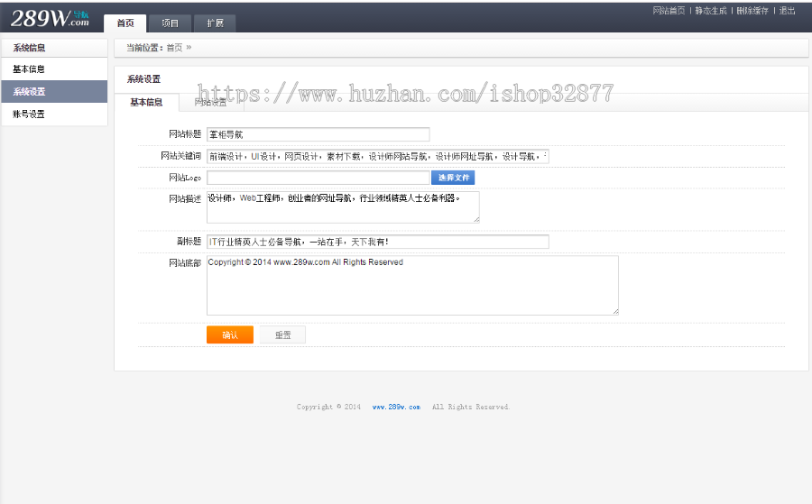Focus the 网站底部 textarea
The height and width of the screenshot is (504, 812).
point(412,285)
